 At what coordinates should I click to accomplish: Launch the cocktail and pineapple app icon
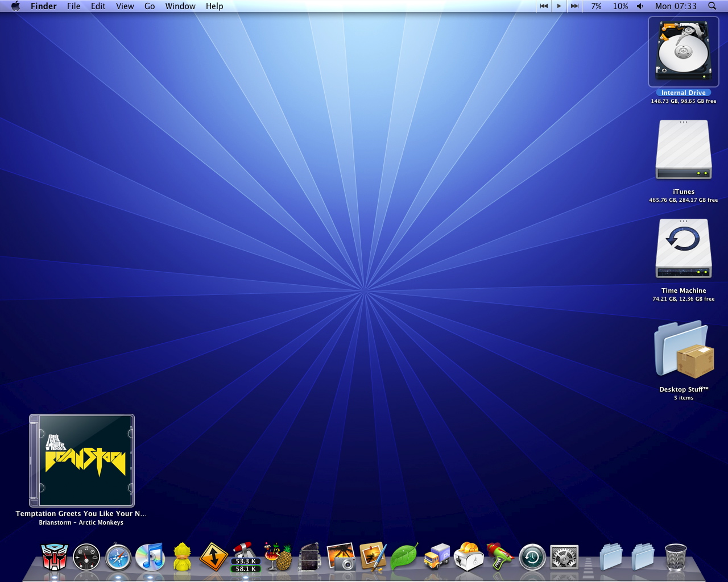[278, 556]
